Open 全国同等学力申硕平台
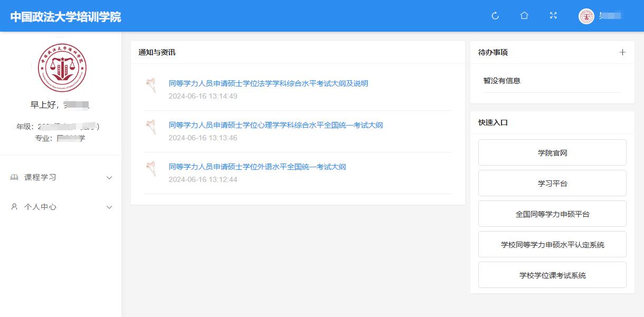Image resolution: width=644 pixels, height=317 pixels. pos(552,214)
